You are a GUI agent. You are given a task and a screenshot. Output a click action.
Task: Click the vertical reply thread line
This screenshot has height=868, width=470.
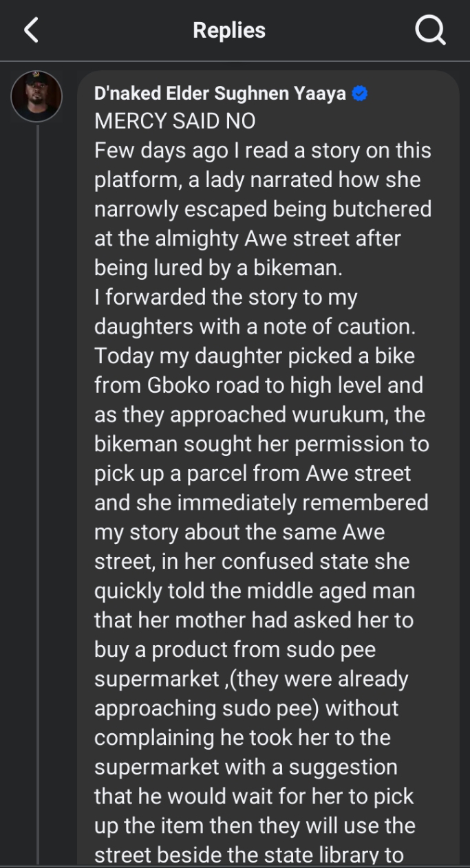[38, 481]
